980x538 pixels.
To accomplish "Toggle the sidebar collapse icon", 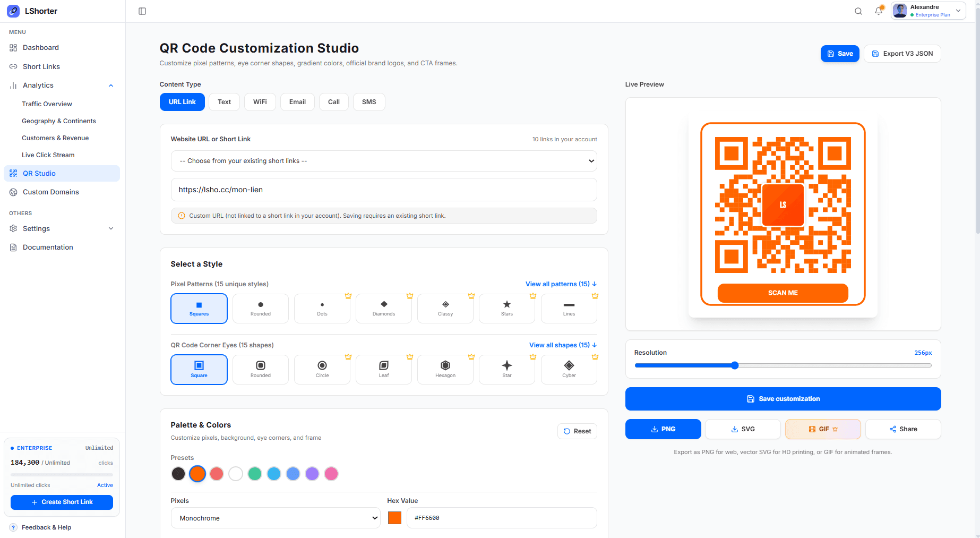I will pyautogui.click(x=142, y=11).
